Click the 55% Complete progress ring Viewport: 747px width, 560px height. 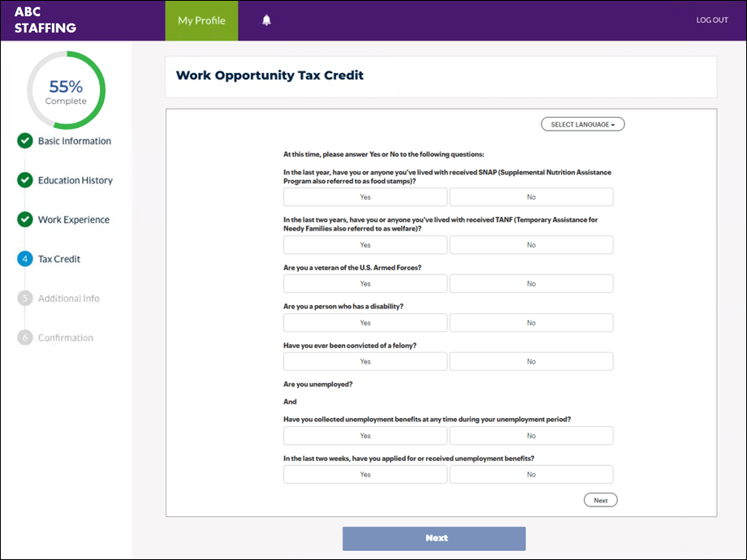click(66, 90)
